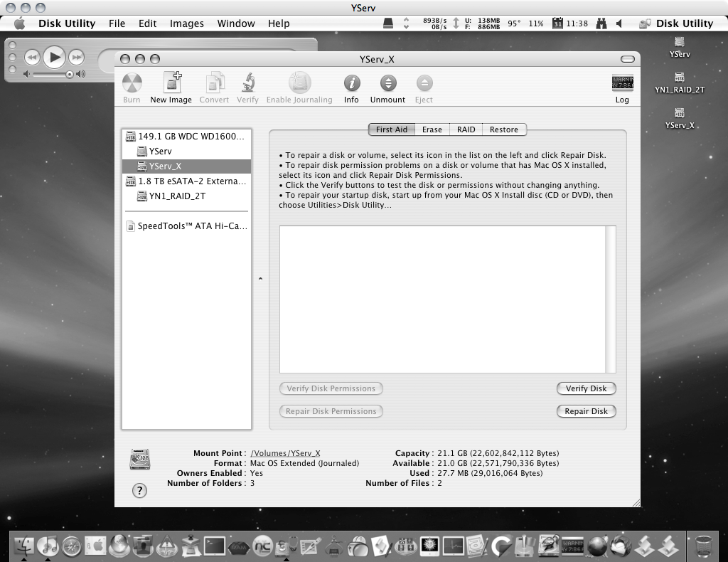This screenshot has width=728, height=562.
Task: Switch to the Restore tab
Action: point(504,129)
